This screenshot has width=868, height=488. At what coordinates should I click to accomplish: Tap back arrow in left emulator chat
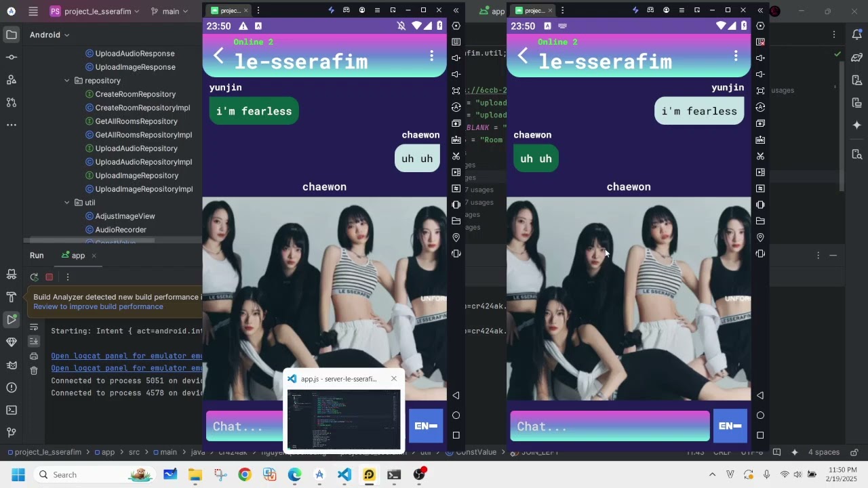tap(218, 56)
